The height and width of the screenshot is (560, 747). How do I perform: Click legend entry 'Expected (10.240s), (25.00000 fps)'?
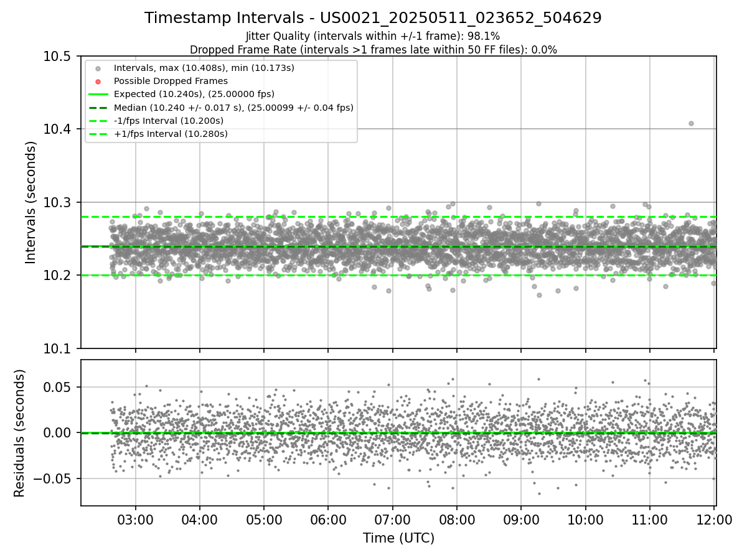[x=194, y=94]
